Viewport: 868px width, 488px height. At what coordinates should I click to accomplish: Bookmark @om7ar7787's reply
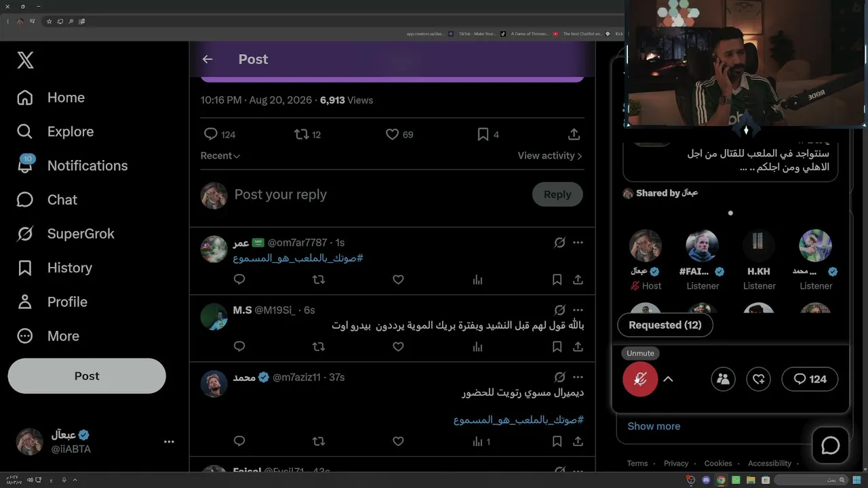click(557, 279)
